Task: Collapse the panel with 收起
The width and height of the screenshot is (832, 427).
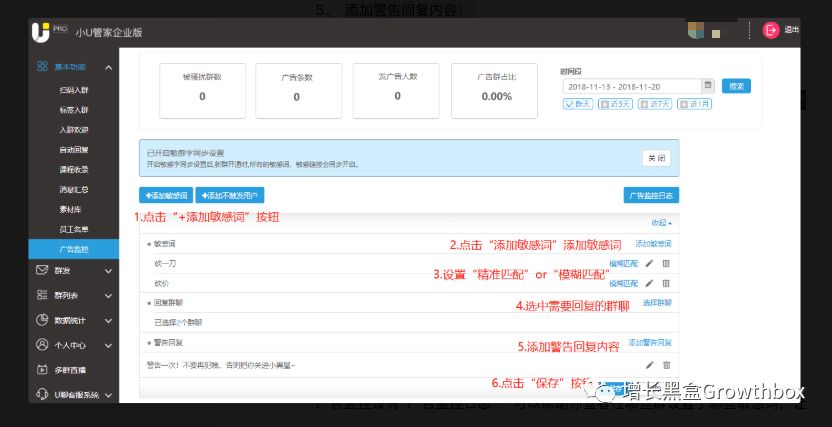Action: 661,223
